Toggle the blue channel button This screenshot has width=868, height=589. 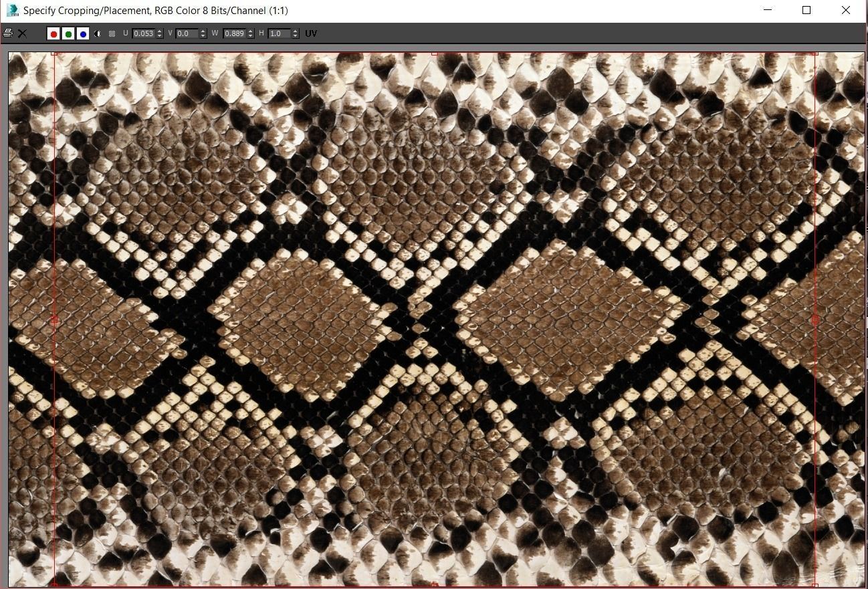[83, 33]
